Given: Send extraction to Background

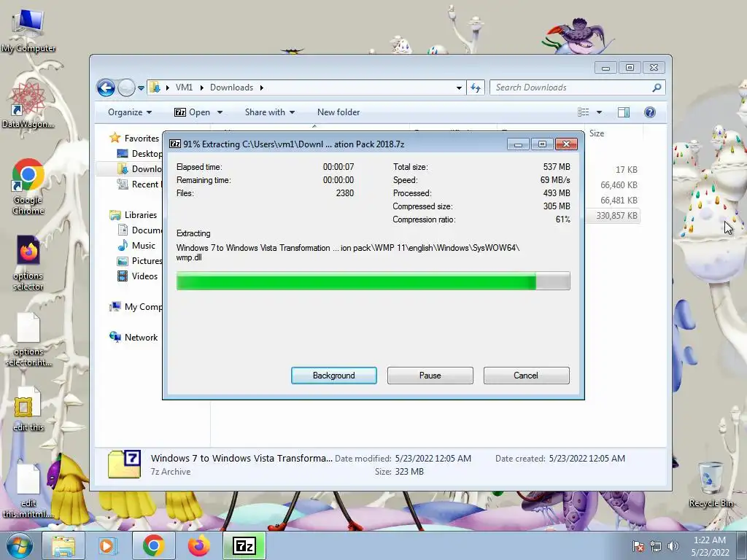Looking at the screenshot, I should pyautogui.click(x=334, y=376).
